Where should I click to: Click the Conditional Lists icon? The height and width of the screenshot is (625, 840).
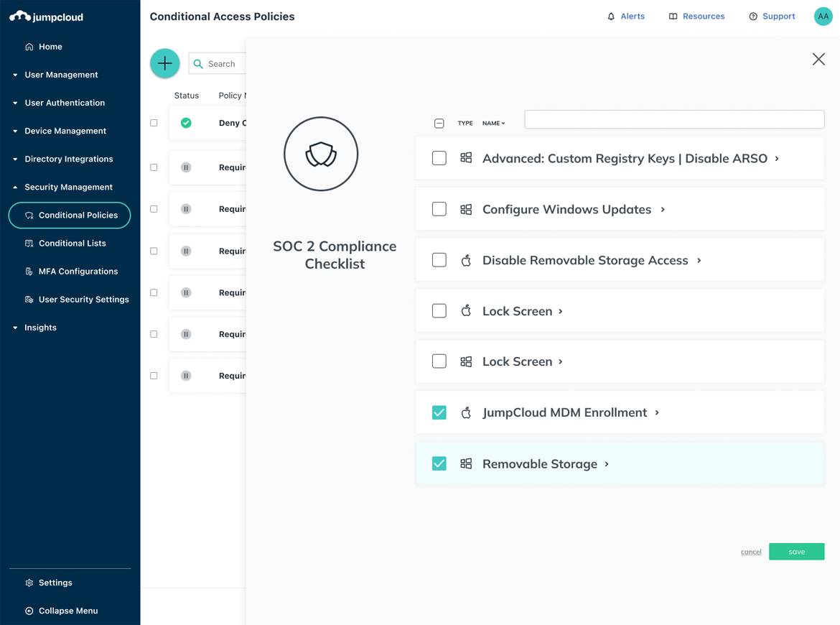point(29,244)
